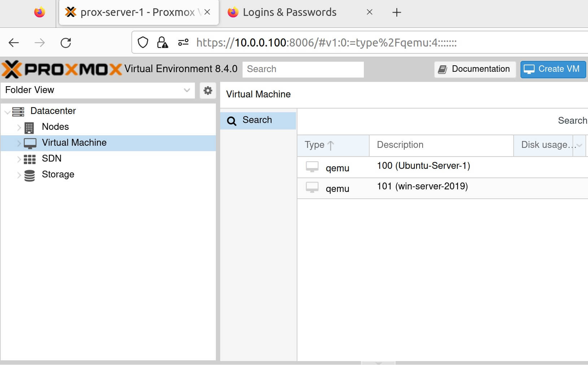The image size is (588, 365).
Task: Click the Storage database icon
Action: pyautogui.click(x=30, y=175)
